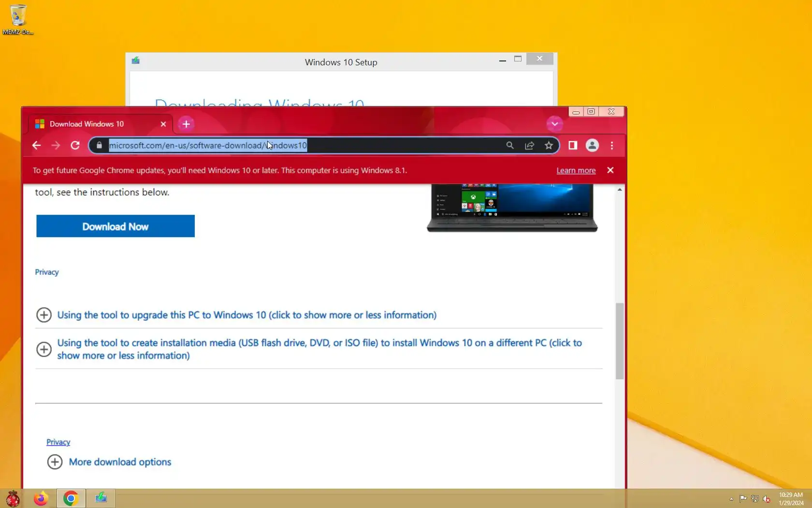Open the muted volume icon in the tray
The height and width of the screenshot is (508, 812).
tap(767, 499)
